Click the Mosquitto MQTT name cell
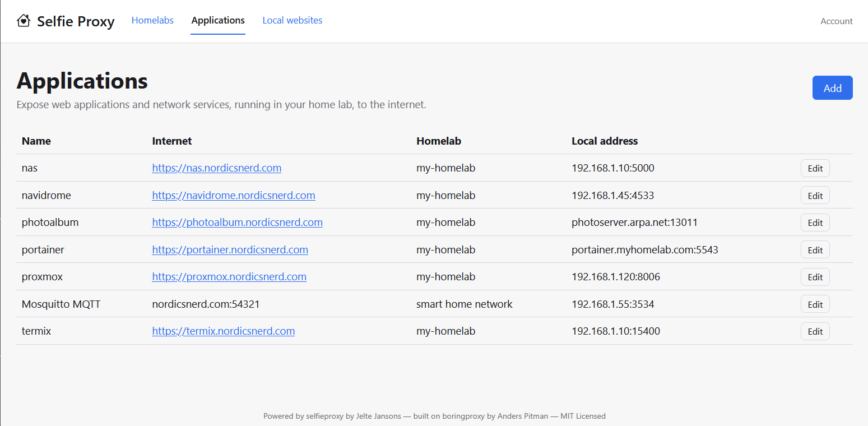868x426 pixels. click(x=61, y=304)
